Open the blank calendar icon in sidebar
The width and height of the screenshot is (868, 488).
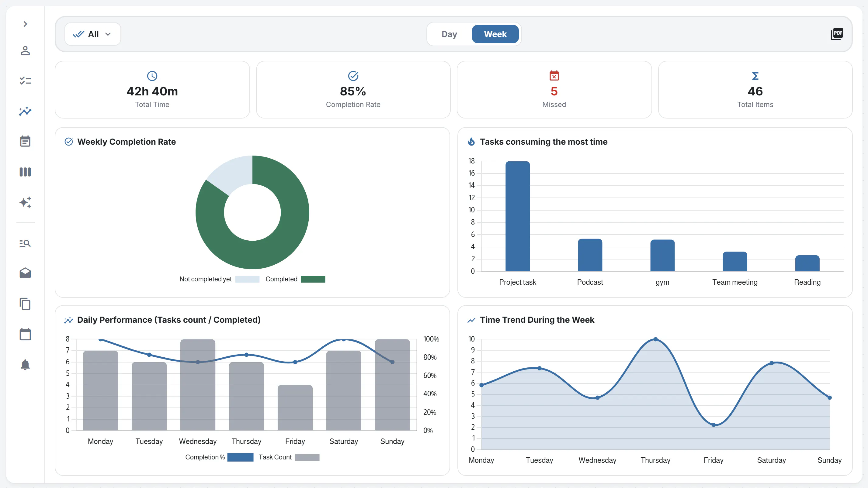click(25, 334)
